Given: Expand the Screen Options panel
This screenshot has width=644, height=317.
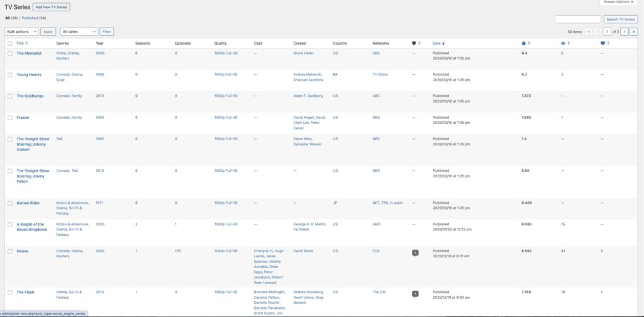Looking at the screenshot, I should [x=618, y=3].
